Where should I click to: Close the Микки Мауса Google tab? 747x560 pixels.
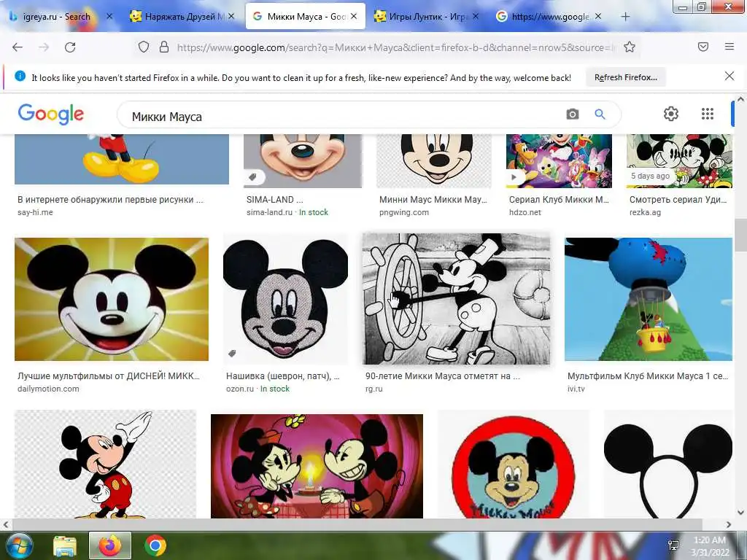(354, 16)
